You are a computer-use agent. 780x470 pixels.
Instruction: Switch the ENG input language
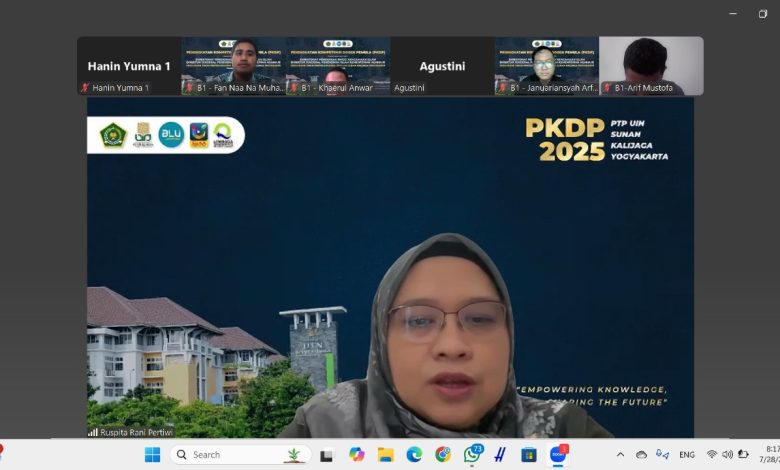click(x=687, y=455)
